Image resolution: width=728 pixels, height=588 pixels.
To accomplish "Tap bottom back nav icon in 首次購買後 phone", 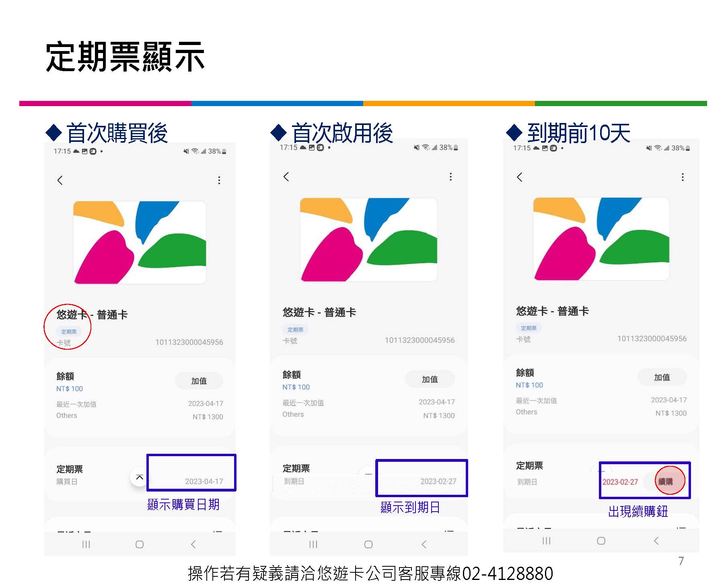I will click(x=193, y=544).
